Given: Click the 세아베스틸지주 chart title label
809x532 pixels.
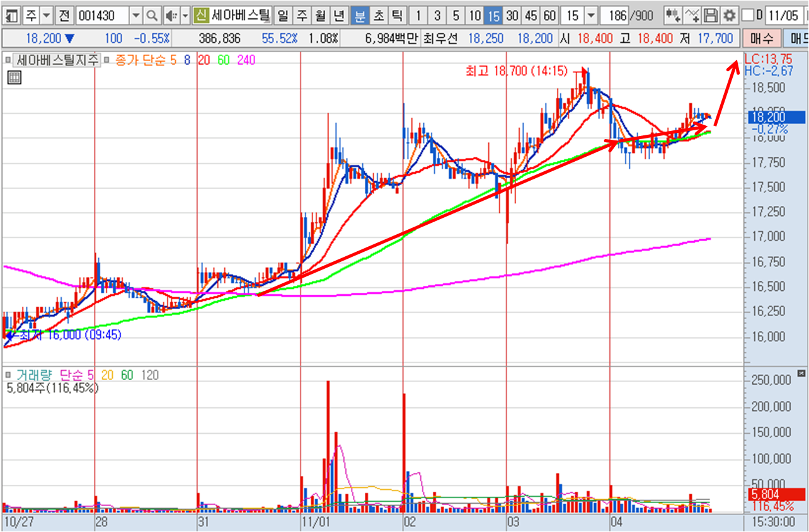Looking at the screenshot, I should pyautogui.click(x=57, y=61).
